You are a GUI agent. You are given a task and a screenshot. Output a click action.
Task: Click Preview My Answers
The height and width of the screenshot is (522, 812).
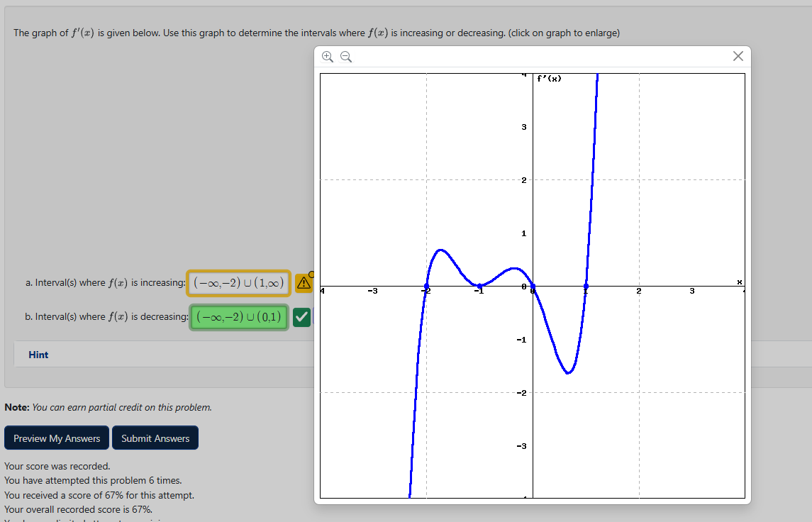56,438
